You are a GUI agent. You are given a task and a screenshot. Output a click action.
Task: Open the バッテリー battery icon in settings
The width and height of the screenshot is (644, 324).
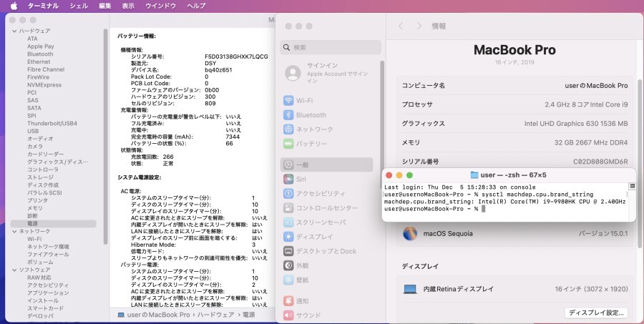point(288,144)
